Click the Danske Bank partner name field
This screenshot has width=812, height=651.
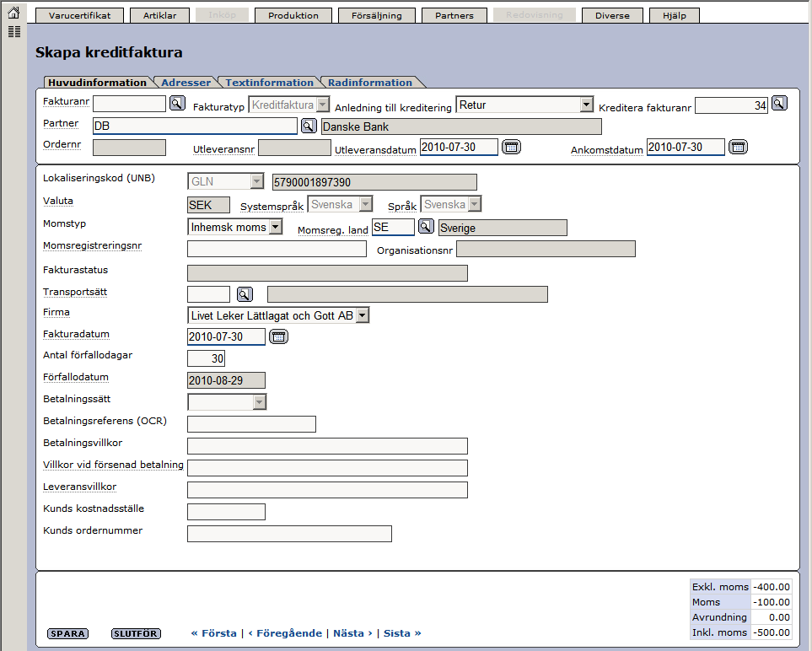click(461, 126)
